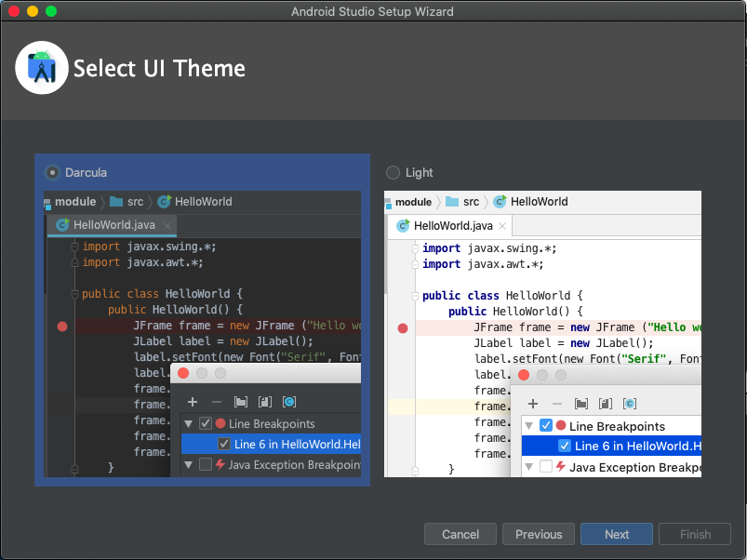
Task: Zoom the setup wizard with green button
Action: pyautogui.click(x=51, y=11)
